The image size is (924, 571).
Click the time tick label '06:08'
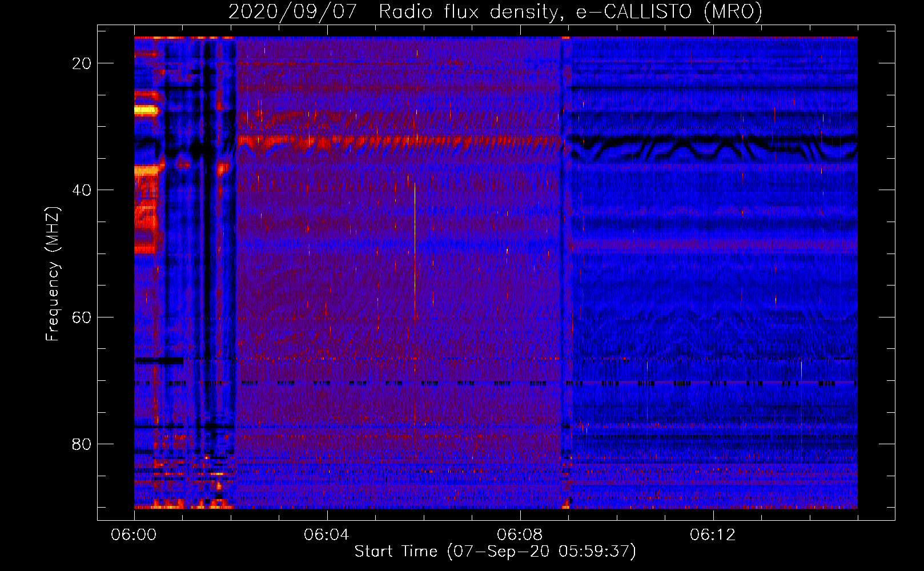click(520, 535)
